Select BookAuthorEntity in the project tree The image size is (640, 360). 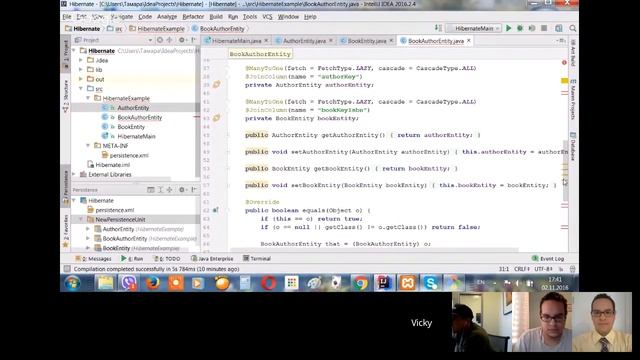point(140,117)
